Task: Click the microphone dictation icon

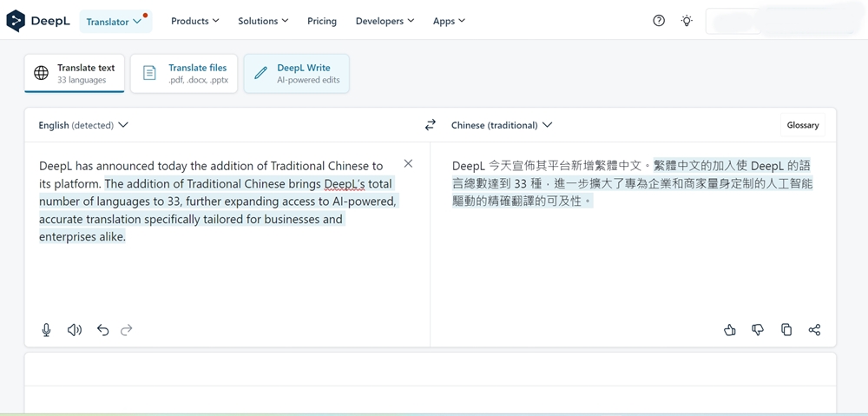Action: pos(47,330)
